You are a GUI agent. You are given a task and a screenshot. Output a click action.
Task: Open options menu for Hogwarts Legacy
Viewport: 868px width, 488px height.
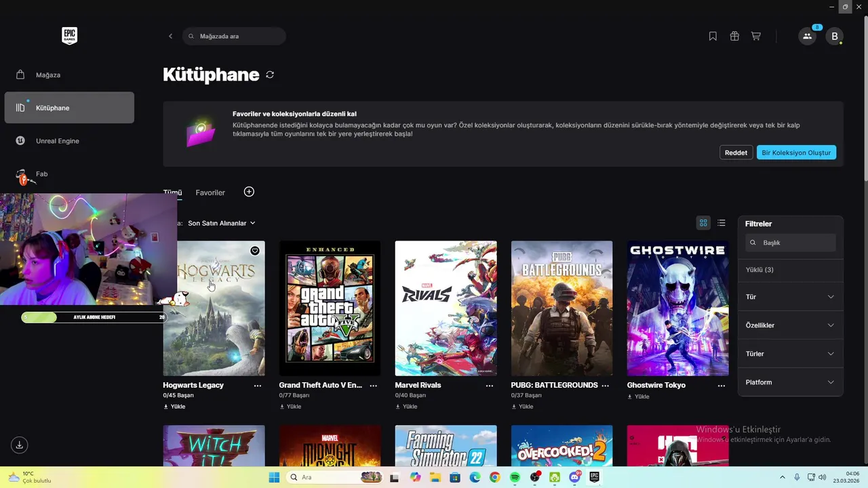(x=258, y=385)
